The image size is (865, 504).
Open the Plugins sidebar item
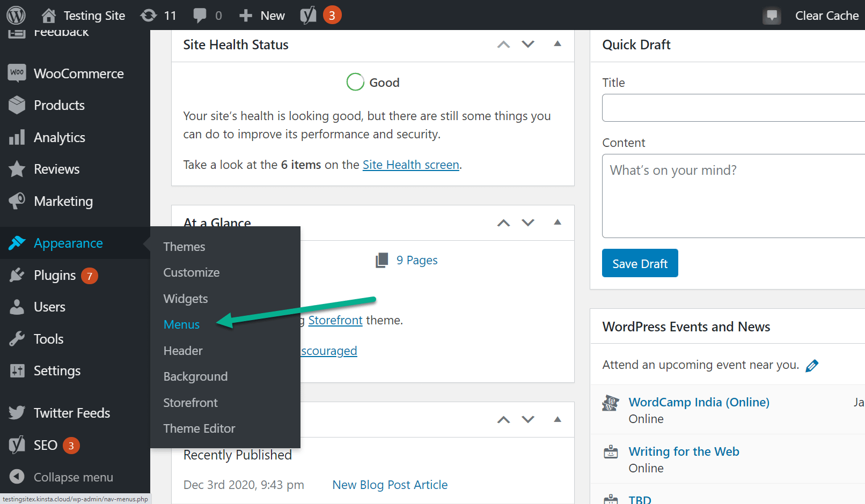(55, 276)
